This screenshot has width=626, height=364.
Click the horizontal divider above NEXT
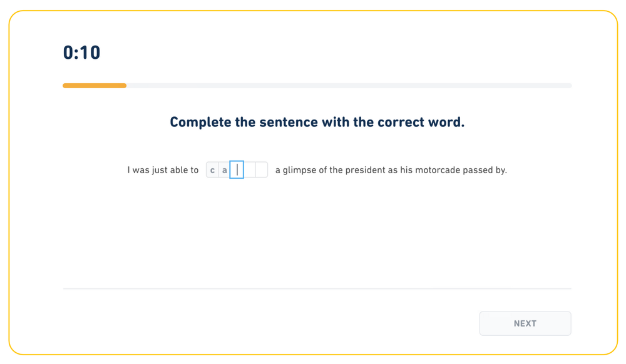point(317,288)
